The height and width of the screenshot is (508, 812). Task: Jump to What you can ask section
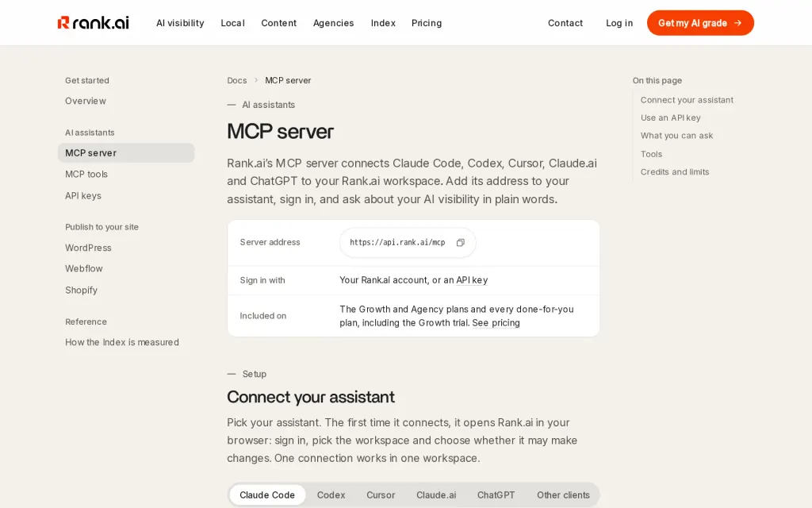pyautogui.click(x=677, y=135)
